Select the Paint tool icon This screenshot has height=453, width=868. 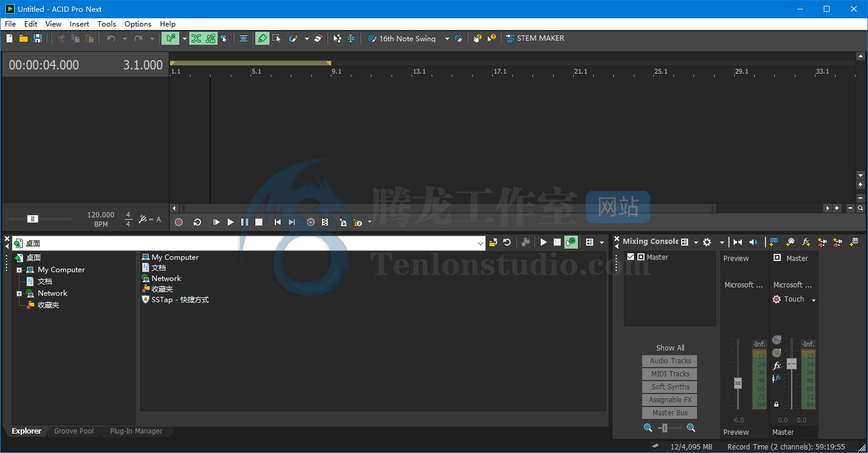pyautogui.click(x=293, y=38)
